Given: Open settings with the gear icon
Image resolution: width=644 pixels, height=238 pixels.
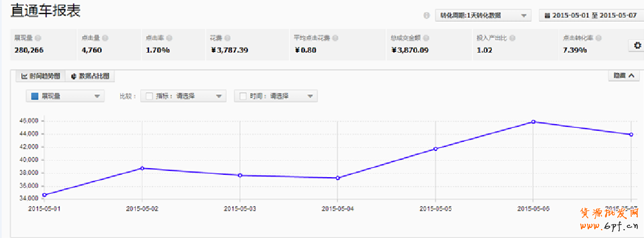Looking at the screenshot, I should pyautogui.click(x=638, y=46).
